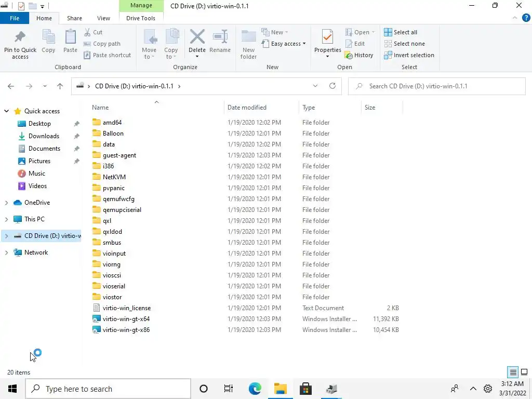Switch to Large icons view layout

click(x=524, y=372)
